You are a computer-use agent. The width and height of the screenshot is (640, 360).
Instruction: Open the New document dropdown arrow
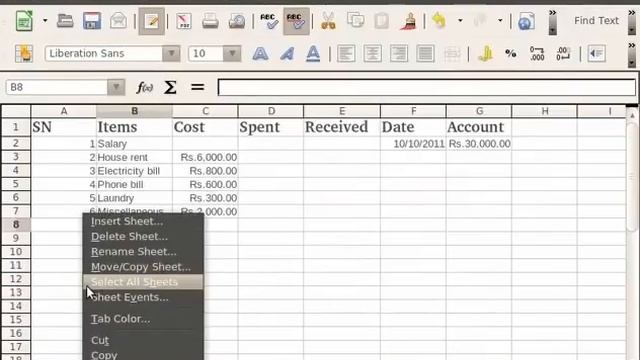pos(45,20)
